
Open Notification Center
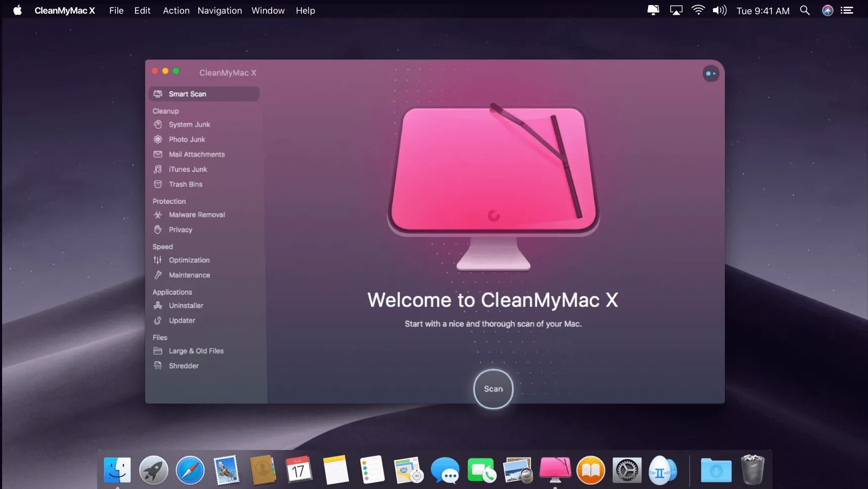[x=847, y=10]
